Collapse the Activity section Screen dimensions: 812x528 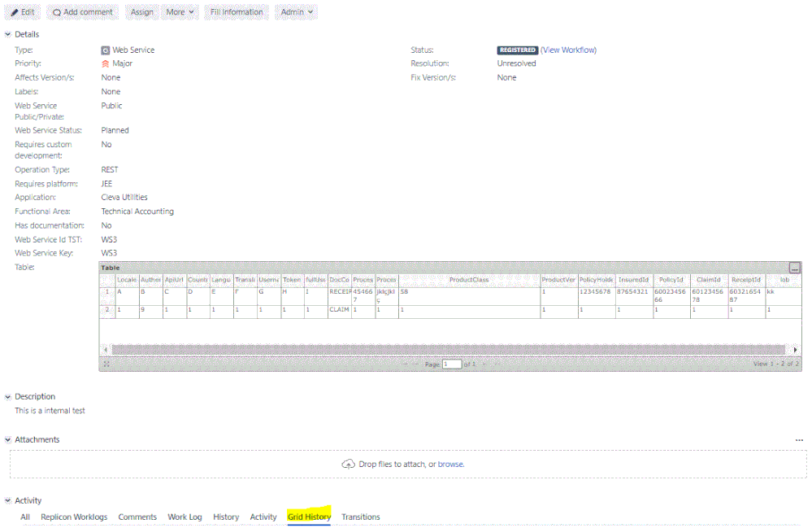[8, 501]
